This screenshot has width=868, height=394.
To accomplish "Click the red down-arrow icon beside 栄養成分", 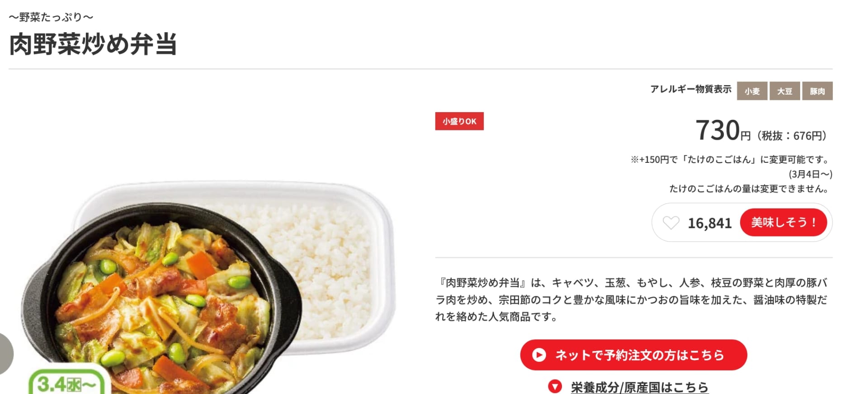I will 555,387.
